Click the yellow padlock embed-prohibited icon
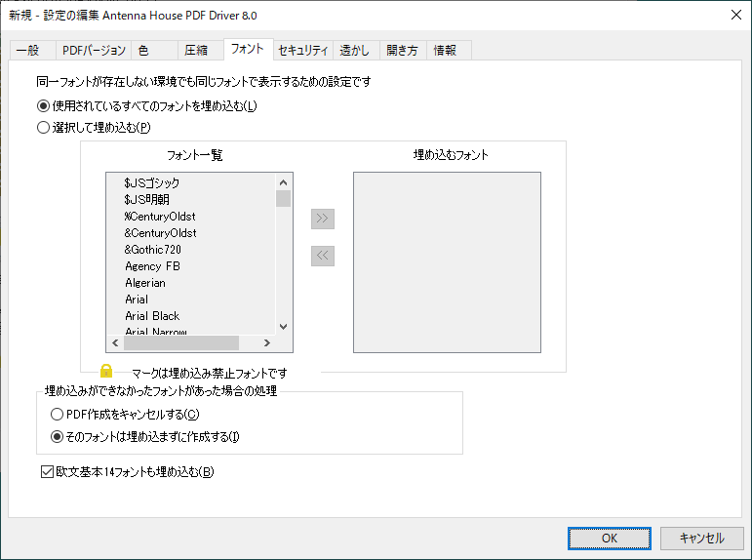752x560 pixels. (106, 371)
